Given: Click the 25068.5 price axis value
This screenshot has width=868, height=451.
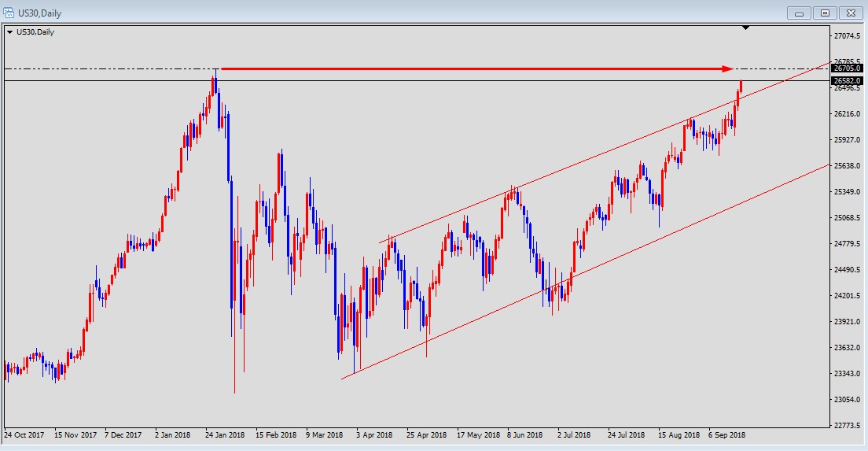Looking at the screenshot, I should pyautogui.click(x=847, y=218).
